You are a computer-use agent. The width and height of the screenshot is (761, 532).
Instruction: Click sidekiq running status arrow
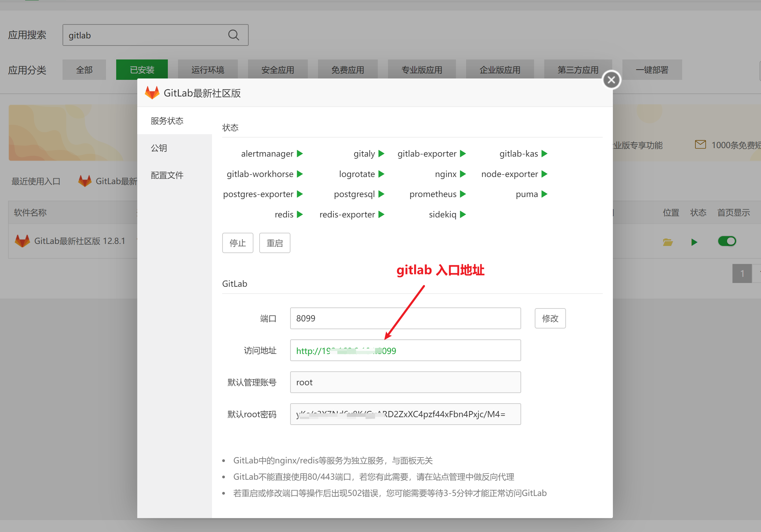[463, 214]
